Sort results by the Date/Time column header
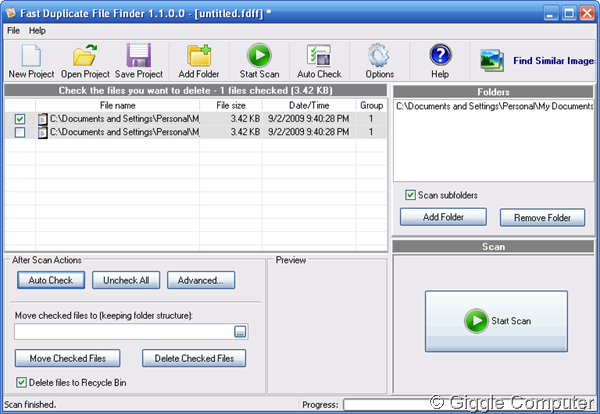 click(x=309, y=105)
